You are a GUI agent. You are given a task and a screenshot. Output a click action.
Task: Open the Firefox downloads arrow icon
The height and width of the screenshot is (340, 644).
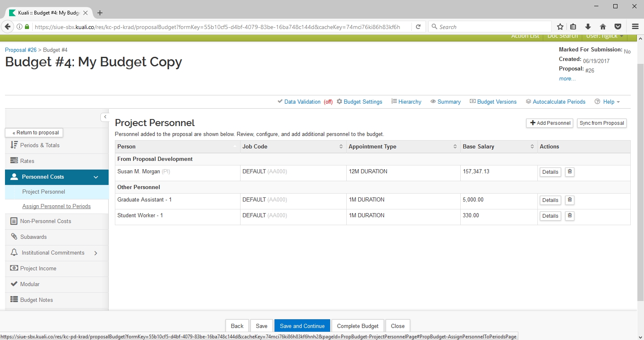click(x=588, y=27)
